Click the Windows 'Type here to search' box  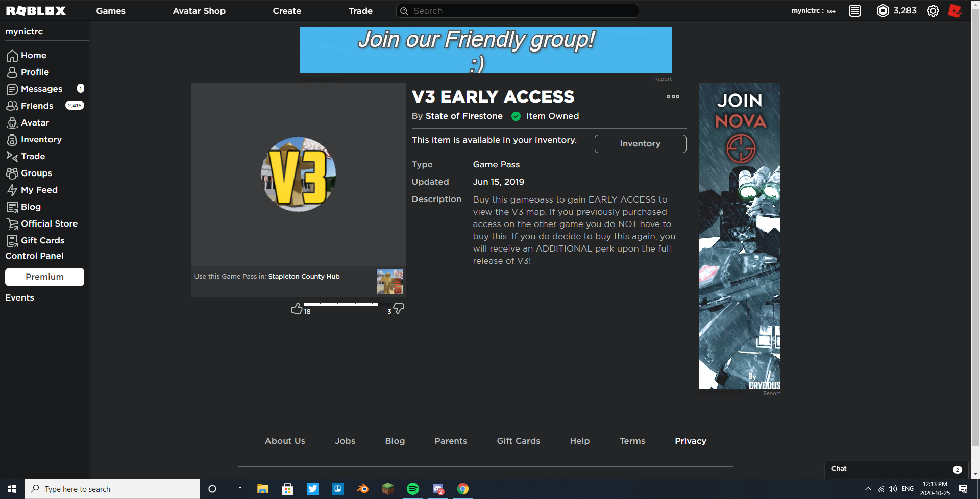coord(112,489)
